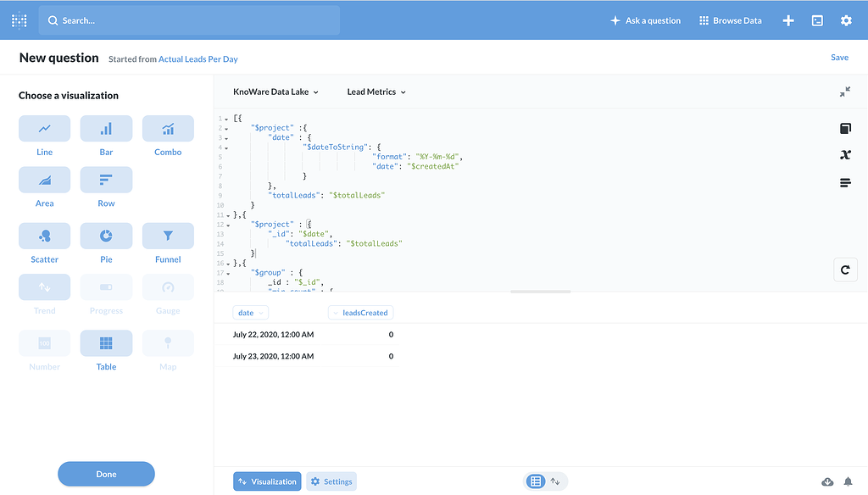The image size is (868, 495).
Task: Select Trend visualization
Action: (x=44, y=287)
